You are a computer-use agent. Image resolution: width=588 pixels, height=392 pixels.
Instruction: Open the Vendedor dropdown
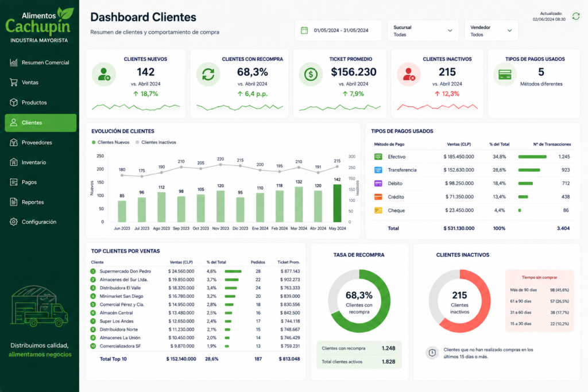click(492, 31)
